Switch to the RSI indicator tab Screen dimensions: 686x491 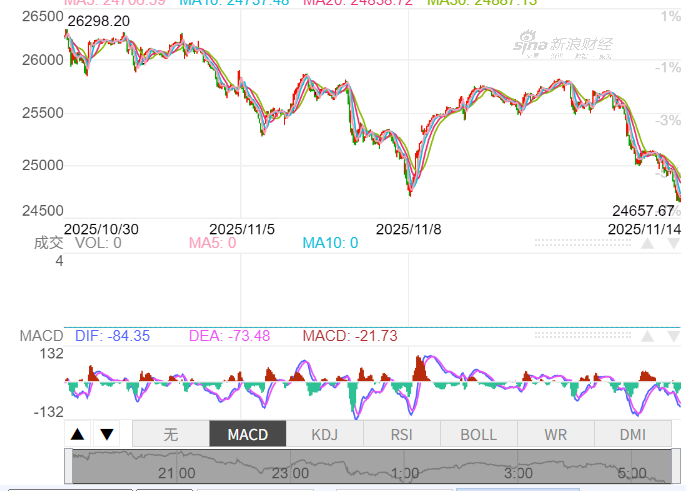[x=402, y=434]
